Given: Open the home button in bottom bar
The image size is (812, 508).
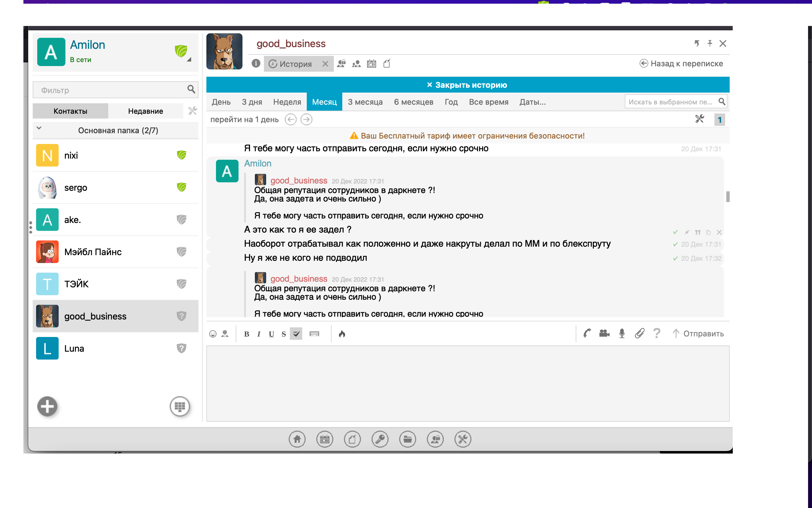Looking at the screenshot, I should [x=297, y=439].
